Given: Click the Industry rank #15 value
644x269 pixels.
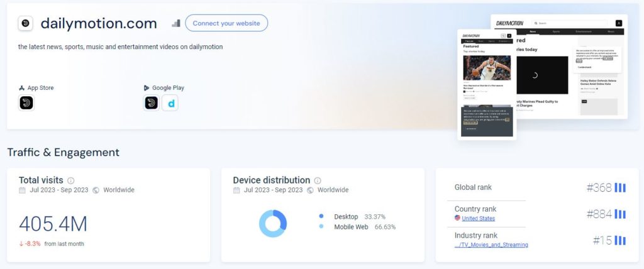Looking at the screenshot, I should (602, 240).
